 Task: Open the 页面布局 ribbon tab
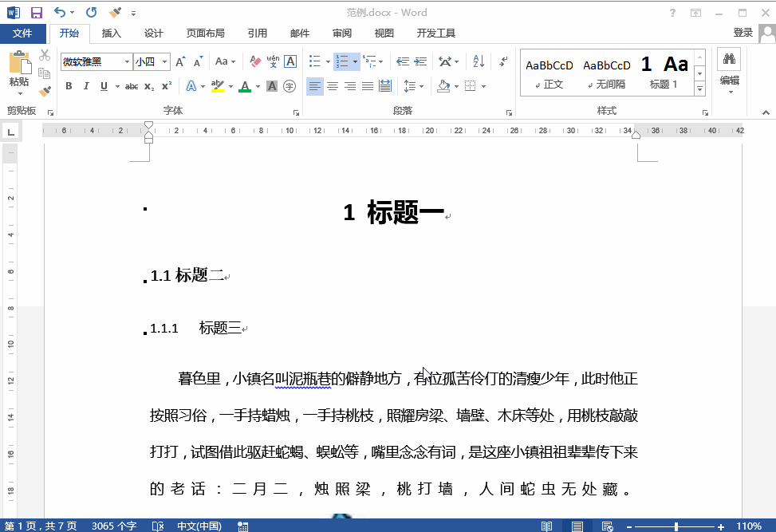tap(205, 33)
